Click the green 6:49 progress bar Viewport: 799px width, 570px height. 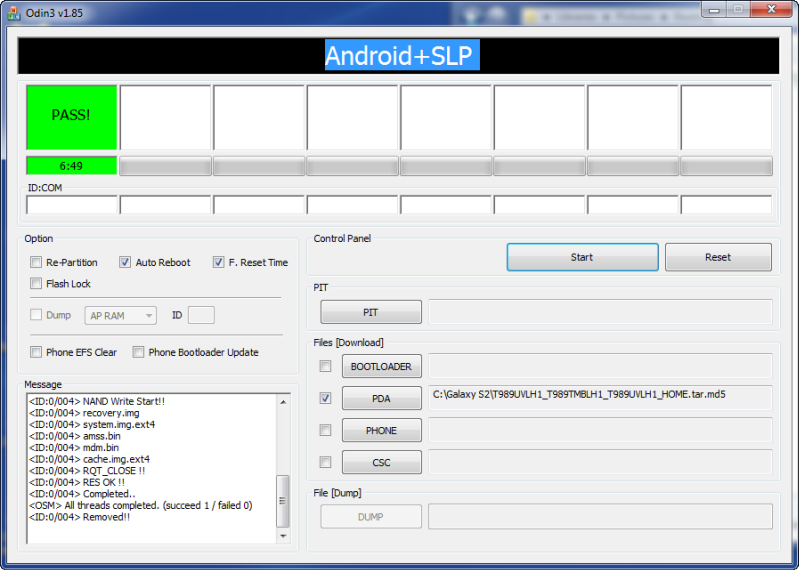[71, 166]
